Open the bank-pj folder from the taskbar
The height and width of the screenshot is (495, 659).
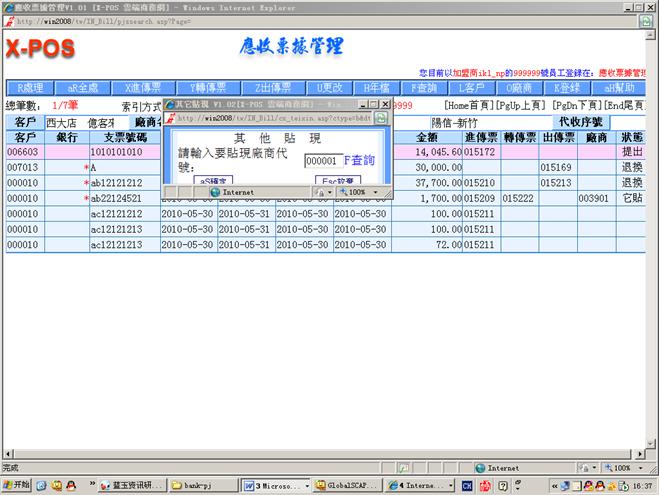click(205, 485)
